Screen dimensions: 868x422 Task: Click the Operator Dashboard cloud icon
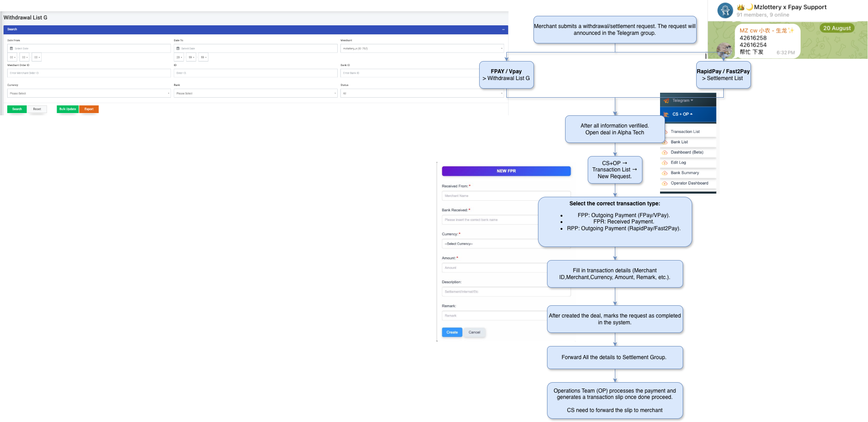click(665, 184)
